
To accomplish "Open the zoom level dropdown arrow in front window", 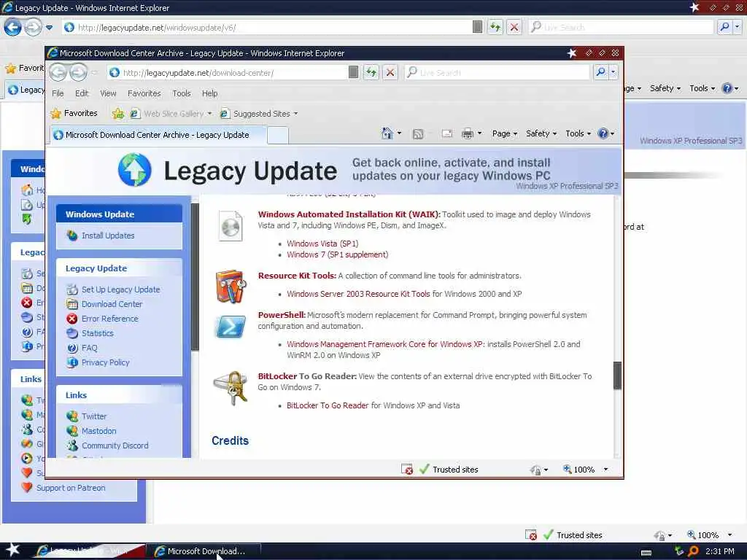I will coord(605,470).
